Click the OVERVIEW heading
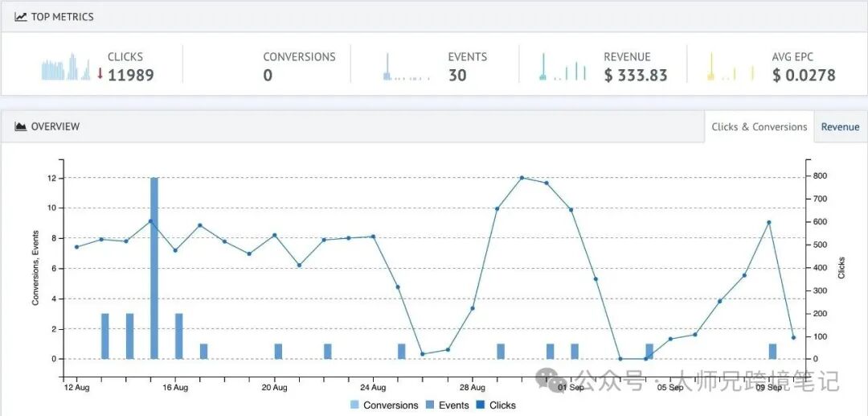Image resolution: width=868 pixels, height=416 pixels. pyautogui.click(x=55, y=126)
